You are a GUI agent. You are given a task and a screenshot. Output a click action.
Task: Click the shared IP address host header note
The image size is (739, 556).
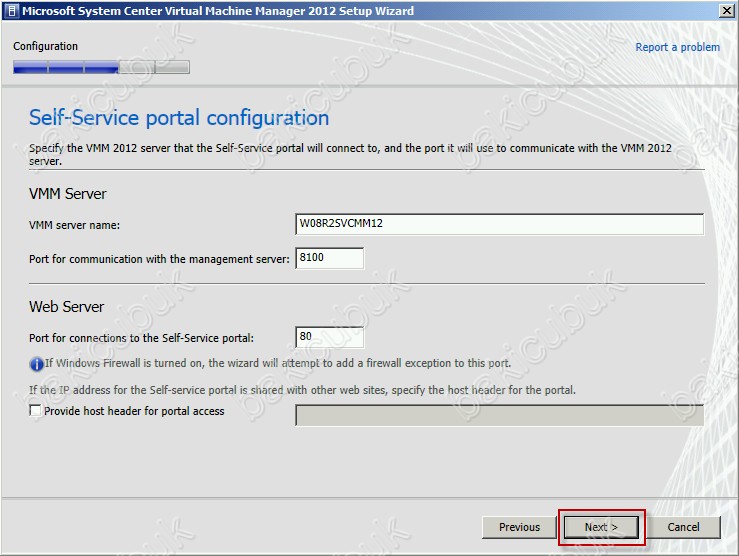pyautogui.click(x=302, y=390)
